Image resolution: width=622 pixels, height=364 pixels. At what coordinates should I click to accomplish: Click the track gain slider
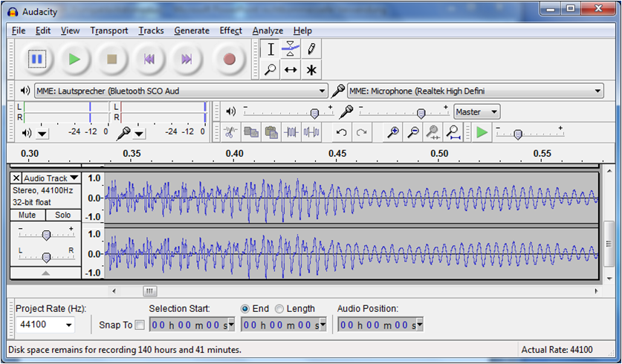click(x=46, y=235)
